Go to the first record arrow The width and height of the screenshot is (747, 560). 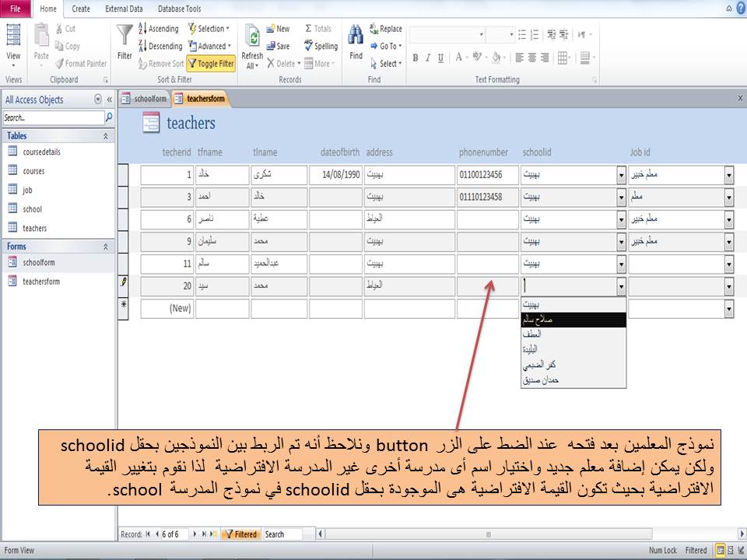tap(148, 534)
